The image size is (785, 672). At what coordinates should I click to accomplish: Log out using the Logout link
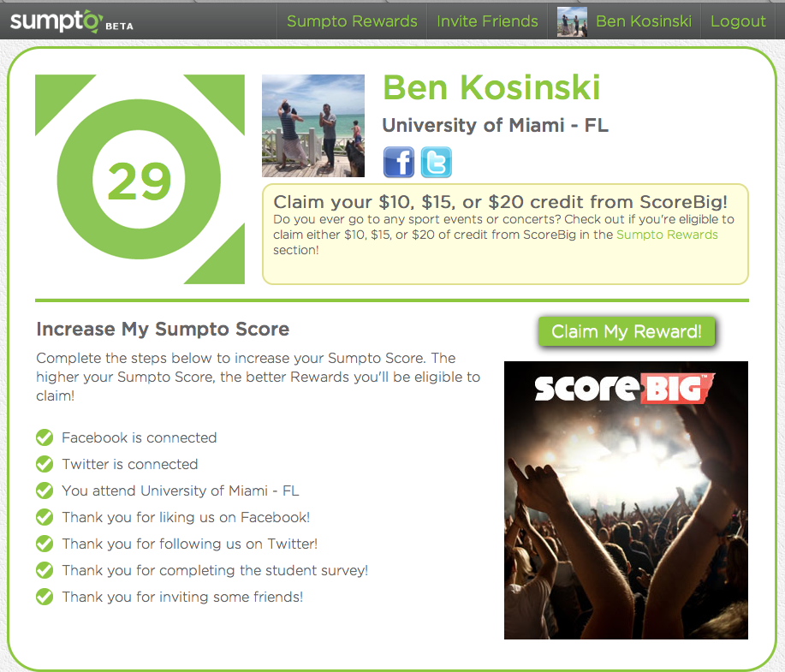[x=738, y=21]
